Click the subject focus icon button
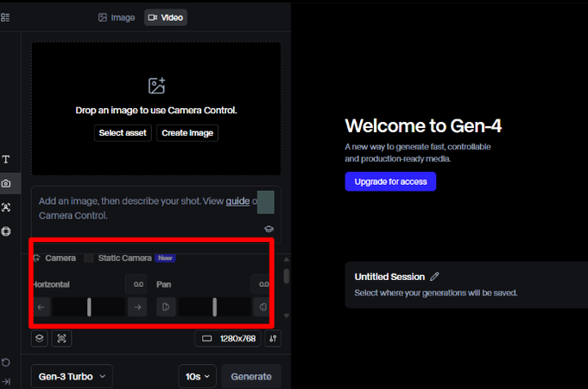The width and height of the screenshot is (588, 389). (61, 338)
